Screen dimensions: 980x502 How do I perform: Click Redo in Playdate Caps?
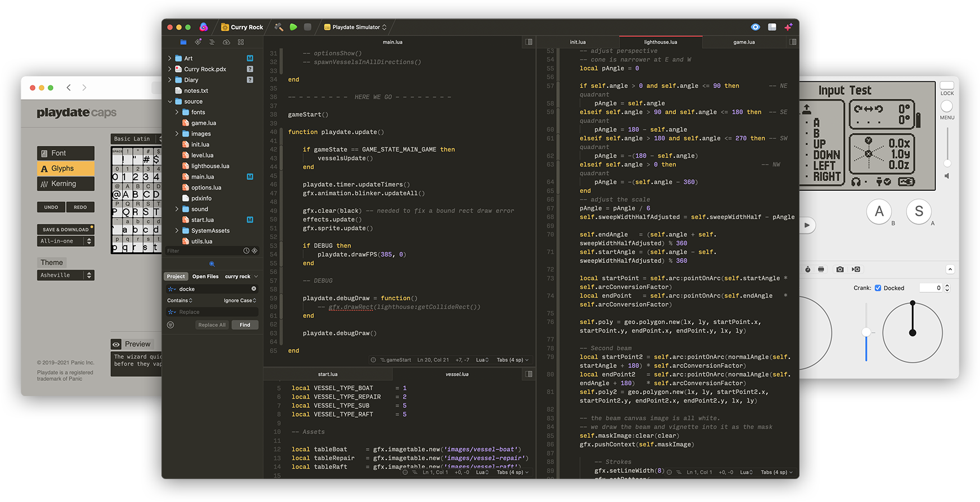click(80, 207)
